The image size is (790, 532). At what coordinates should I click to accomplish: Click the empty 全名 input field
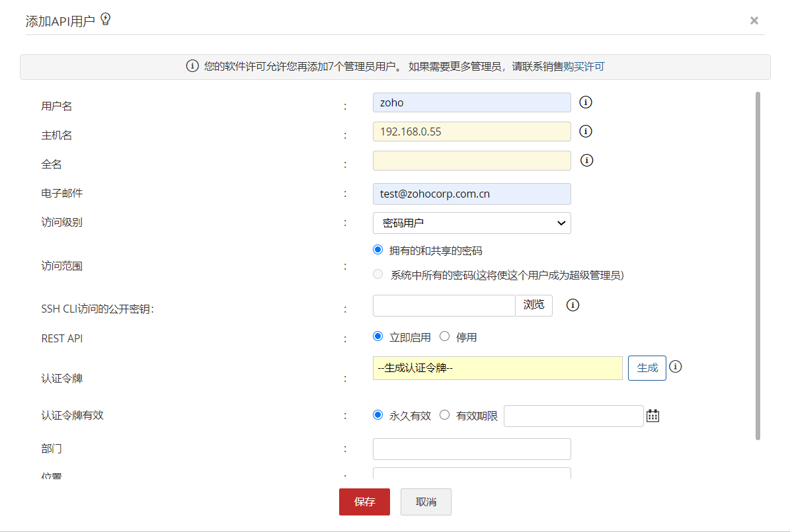click(471, 161)
